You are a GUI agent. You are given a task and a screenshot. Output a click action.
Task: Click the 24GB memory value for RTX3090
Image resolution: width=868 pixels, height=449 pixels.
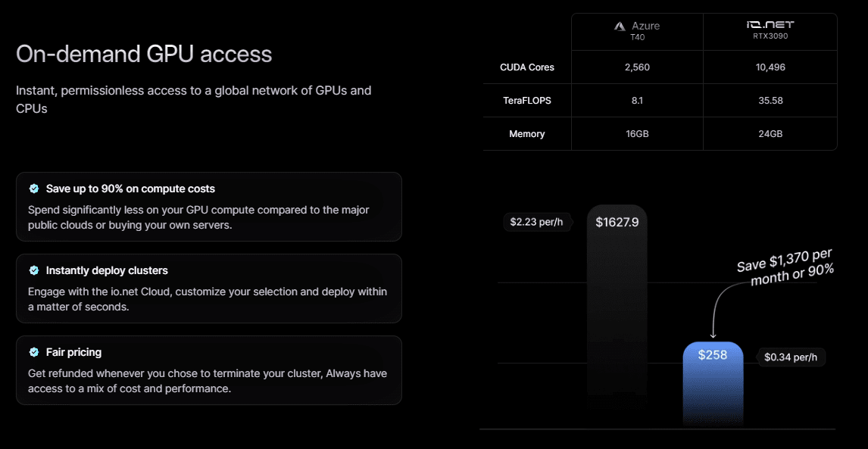click(x=770, y=134)
